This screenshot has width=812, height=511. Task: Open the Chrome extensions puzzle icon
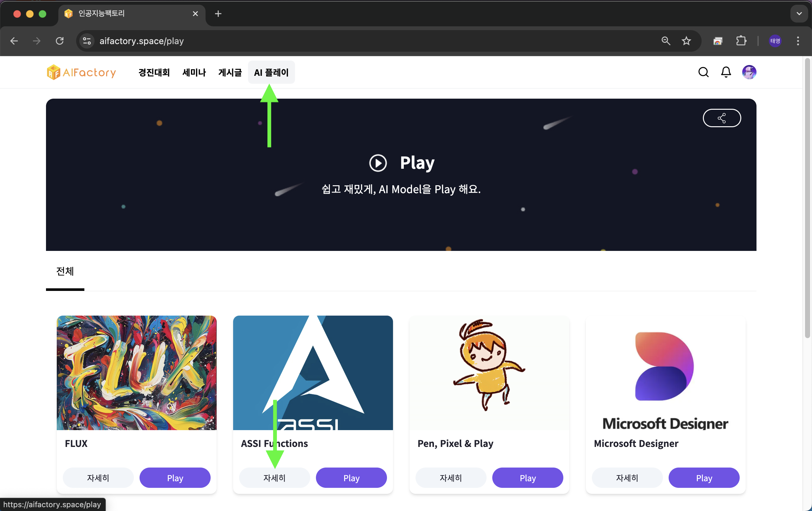pos(741,41)
